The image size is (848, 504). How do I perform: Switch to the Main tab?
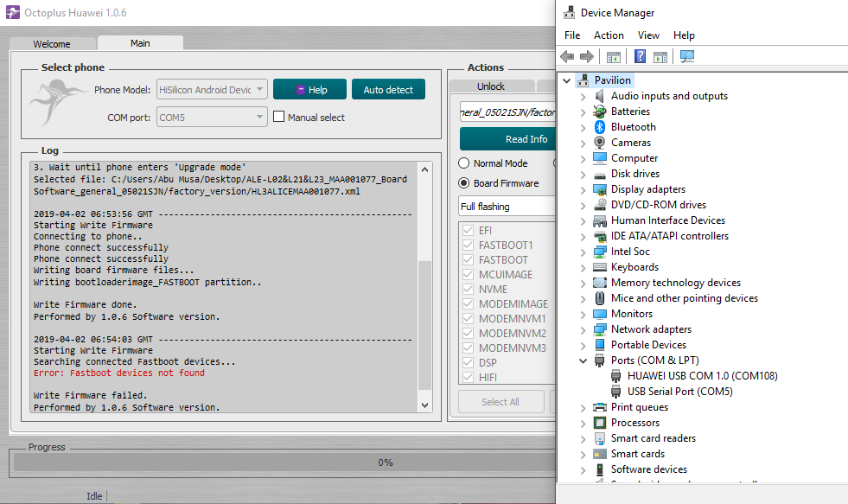(x=140, y=43)
